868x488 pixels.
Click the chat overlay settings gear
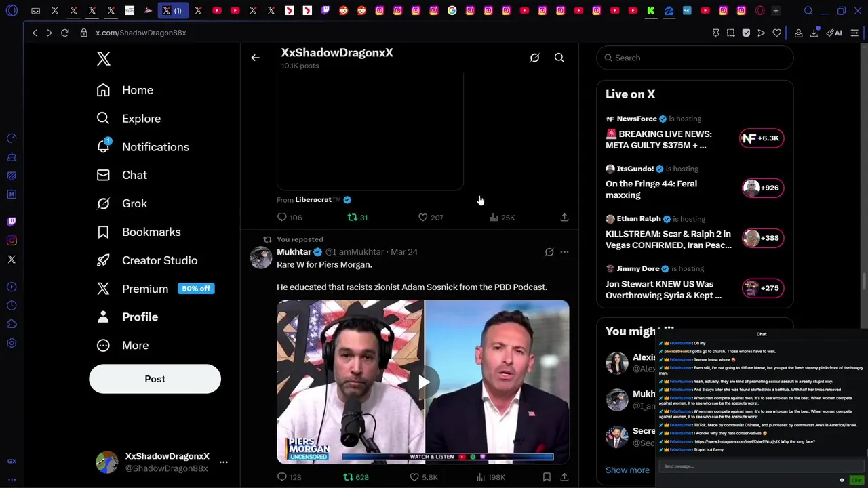pyautogui.click(x=842, y=480)
